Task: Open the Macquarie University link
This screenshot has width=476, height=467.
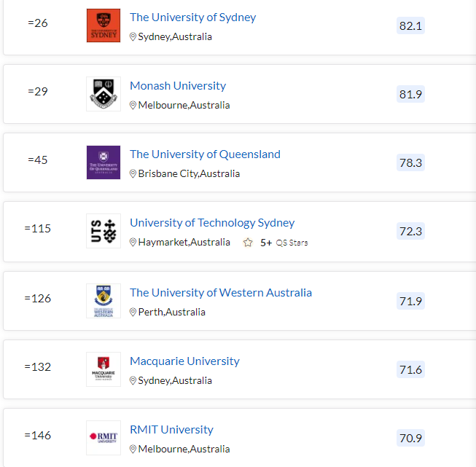Action: coord(184,361)
